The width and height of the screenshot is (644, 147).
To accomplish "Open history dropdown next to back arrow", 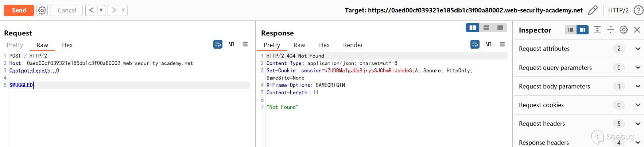I will coord(101,10).
